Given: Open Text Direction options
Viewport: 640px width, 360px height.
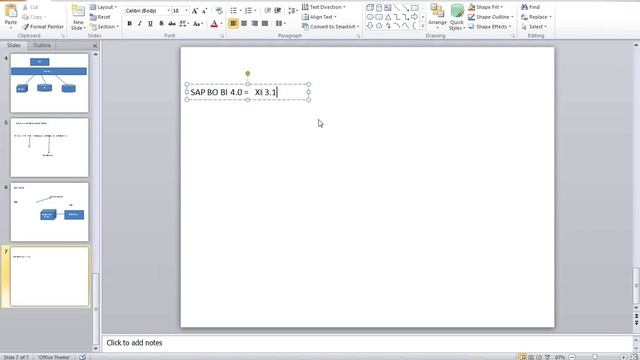Looking at the screenshot, I should [x=324, y=7].
